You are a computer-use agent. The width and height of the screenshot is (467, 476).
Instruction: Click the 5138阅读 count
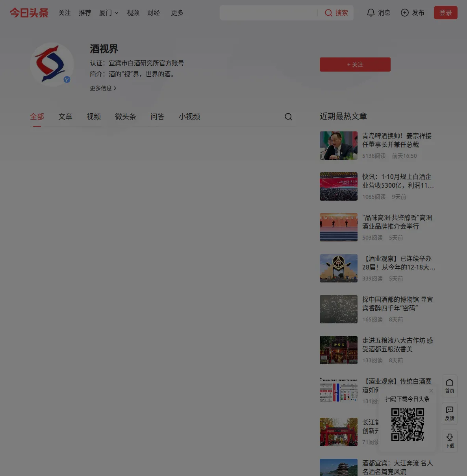click(374, 156)
